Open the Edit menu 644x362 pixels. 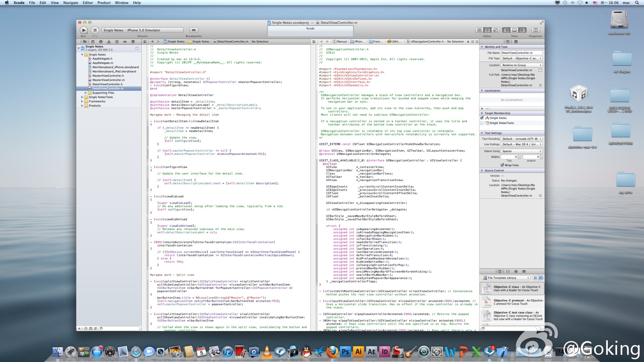pyautogui.click(x=43, y=3)
